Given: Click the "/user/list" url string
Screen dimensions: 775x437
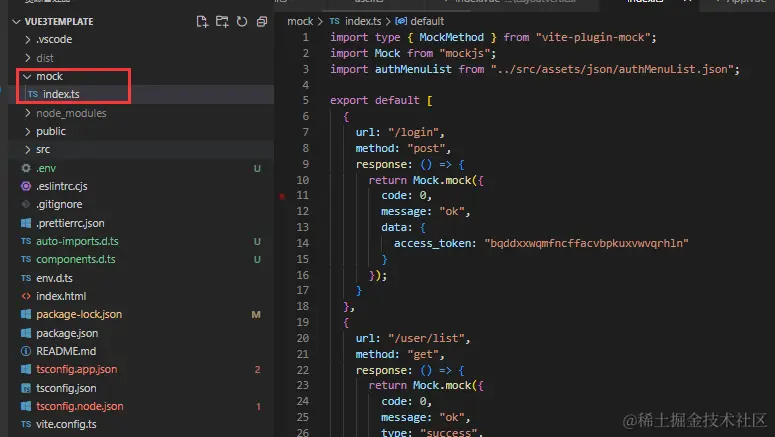Looking at the screenshot, I should point(426,338).
